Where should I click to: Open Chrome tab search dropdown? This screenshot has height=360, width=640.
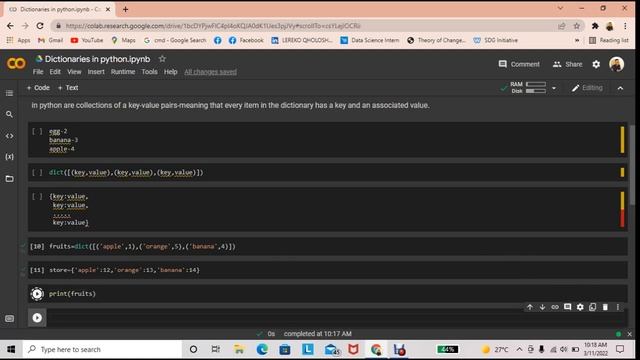pyautogui.click(x=560, y=8)
